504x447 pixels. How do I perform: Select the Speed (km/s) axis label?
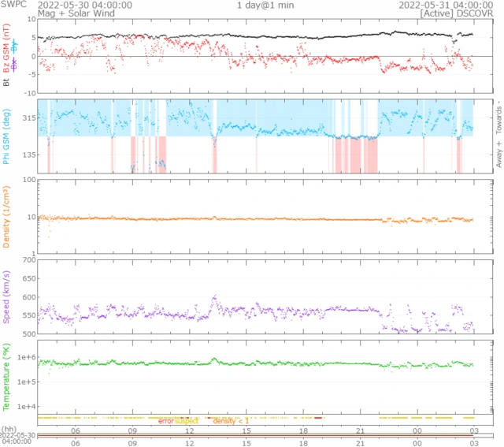point(6,297)
